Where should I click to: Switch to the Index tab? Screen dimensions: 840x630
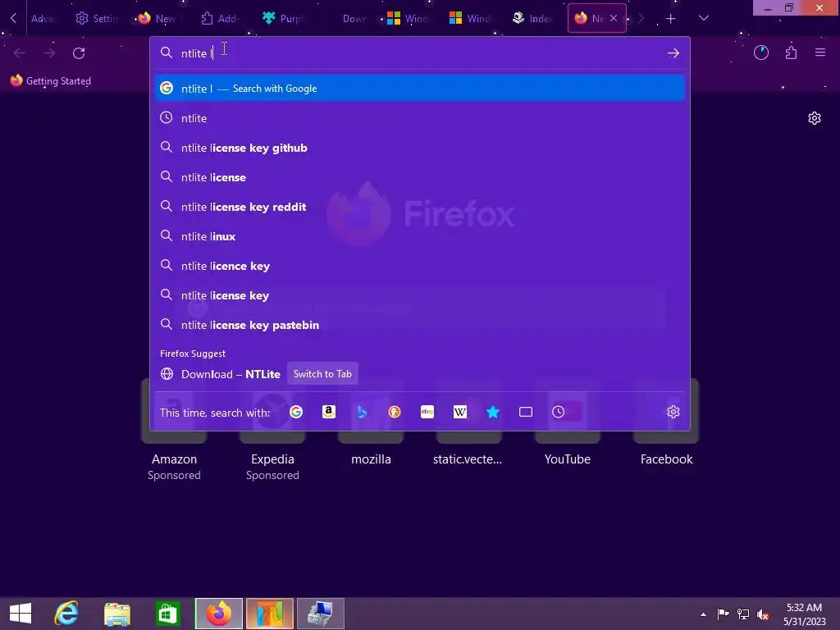(x=532, y=19)
